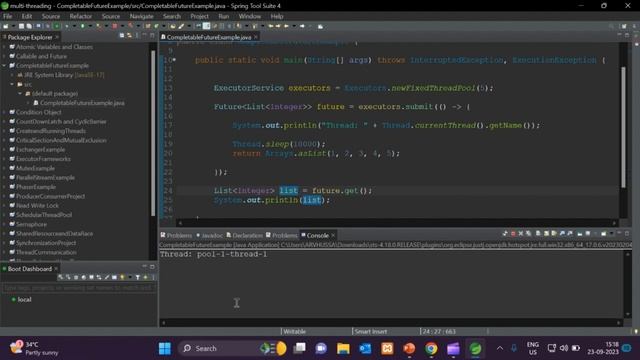Viewport: 640px width, 360px height.
Task: Open the File menu
Action: click(x=8, y=16)
